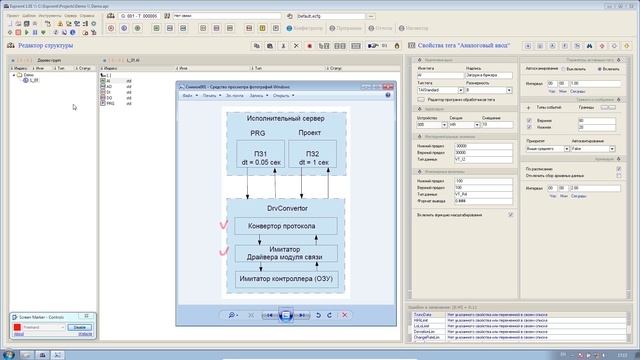This screenshot has width=640, height=360.
Task: Rotate image clockwise in photo viewer
Action: click(329, 315)
